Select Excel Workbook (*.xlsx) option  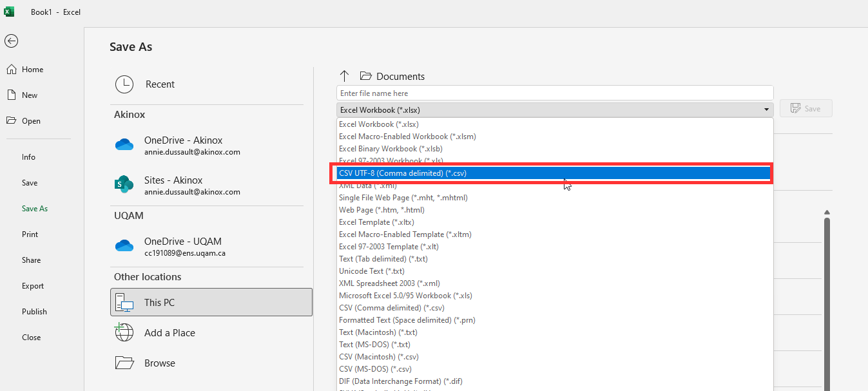pyautogui.click(x=555, y=124)
